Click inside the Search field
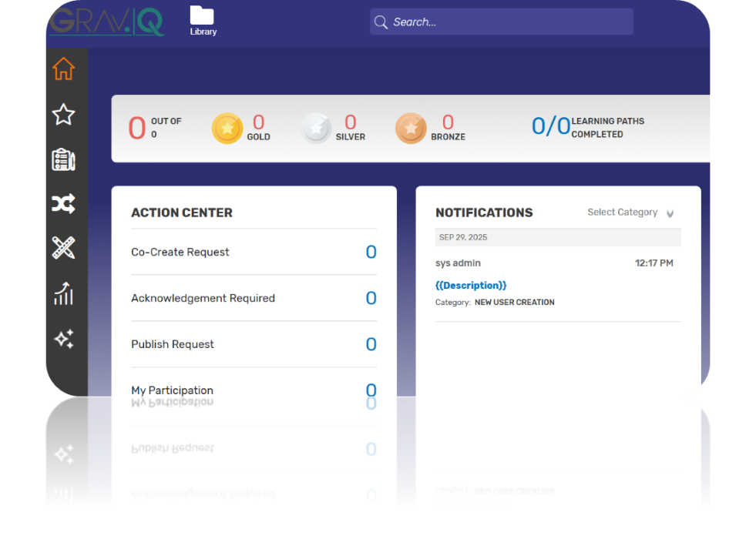Image resolution: width=756 pixels, height=539 pixels. click(501, 22)
